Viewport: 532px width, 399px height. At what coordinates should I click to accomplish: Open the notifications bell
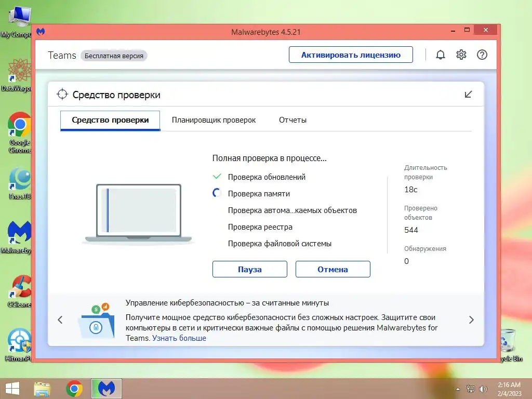(441, 55)
